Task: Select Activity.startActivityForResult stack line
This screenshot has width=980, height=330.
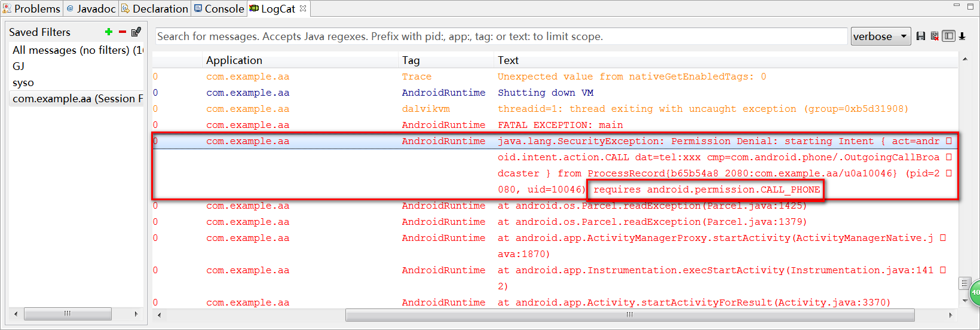Action: 555,302
